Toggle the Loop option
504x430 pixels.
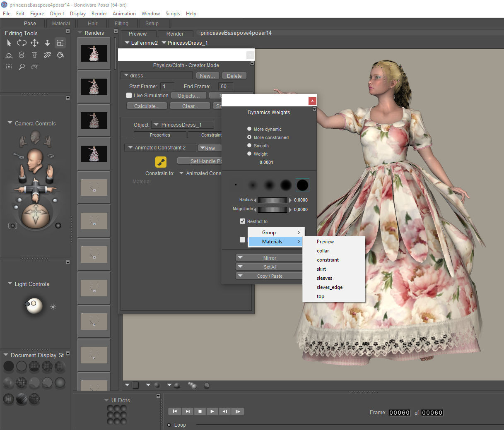(169, 425)
